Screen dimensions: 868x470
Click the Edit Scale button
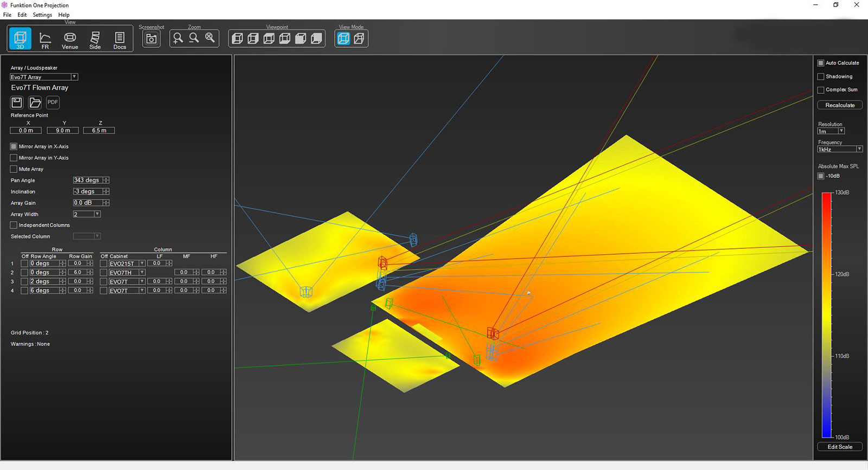[x=840, y=447]
